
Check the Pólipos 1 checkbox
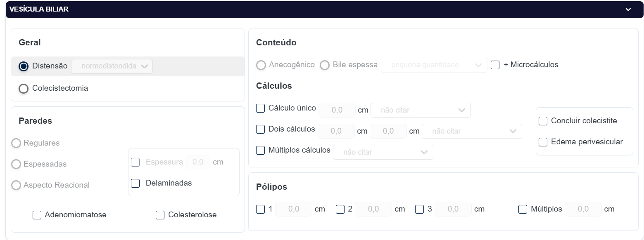tap(260, 209)
